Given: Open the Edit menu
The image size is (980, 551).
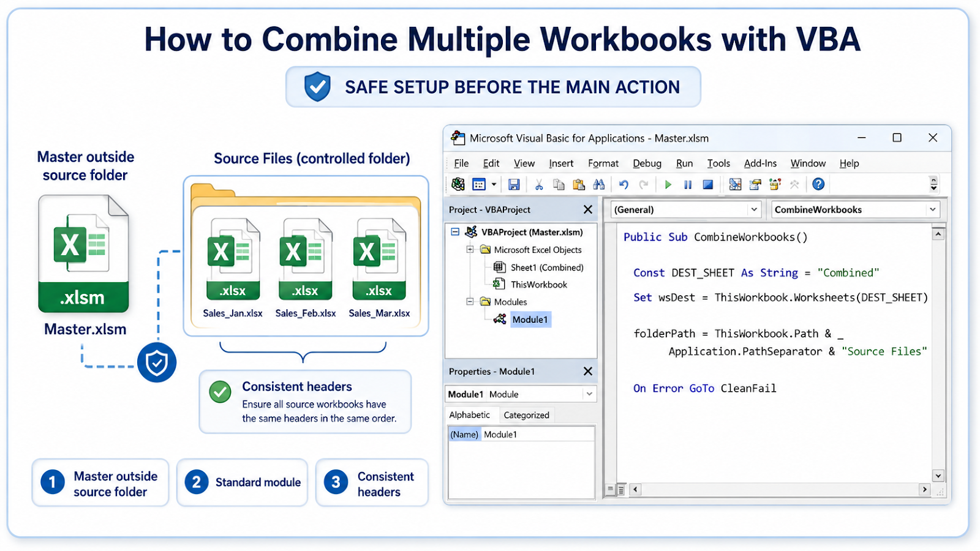Looking at the screenshot, I should tap(491, 163).
